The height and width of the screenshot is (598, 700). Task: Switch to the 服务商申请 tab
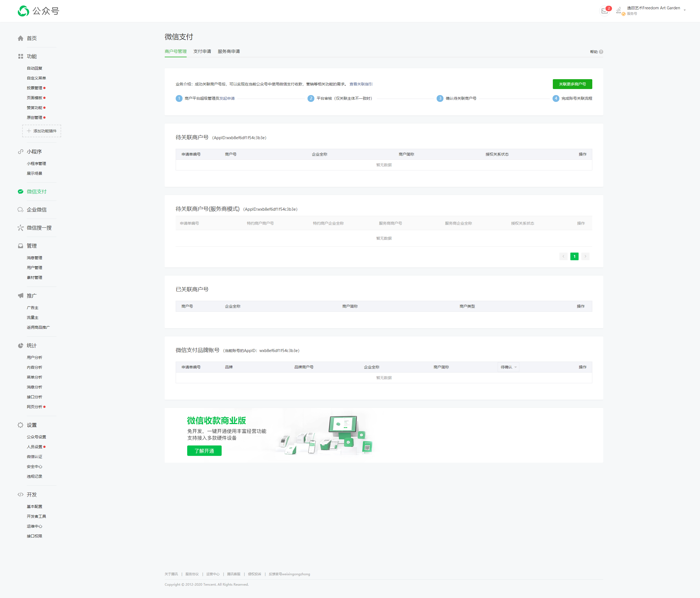(229, 51)
